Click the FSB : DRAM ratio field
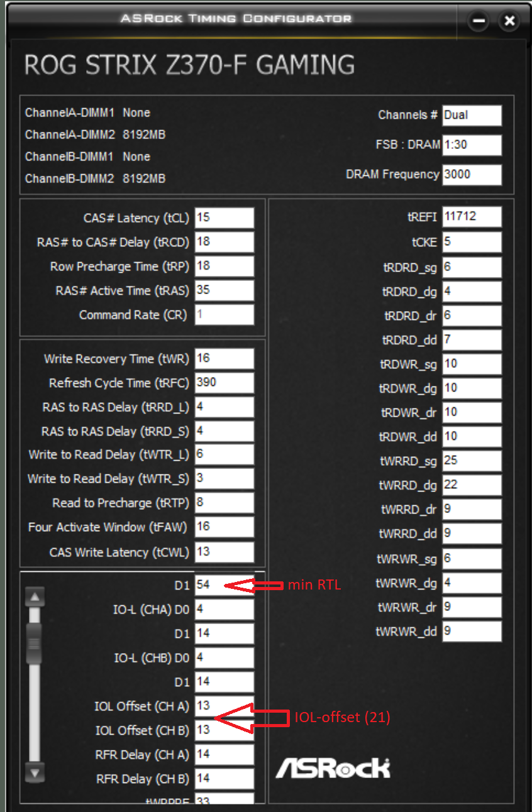 click(472, 145)
